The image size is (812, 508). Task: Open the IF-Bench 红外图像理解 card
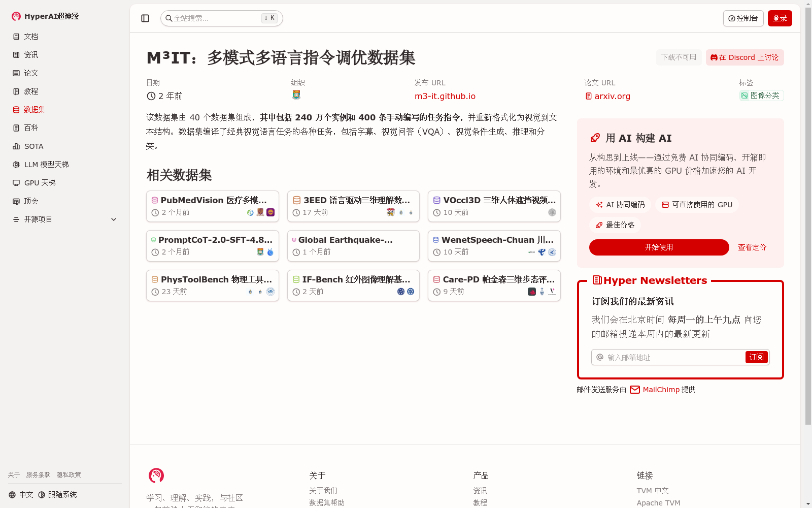click(353, 285)
